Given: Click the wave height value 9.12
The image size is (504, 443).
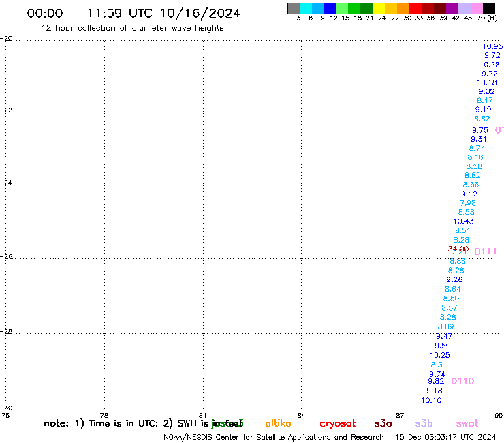Looking at the screenshot, I should click(469, 194).
